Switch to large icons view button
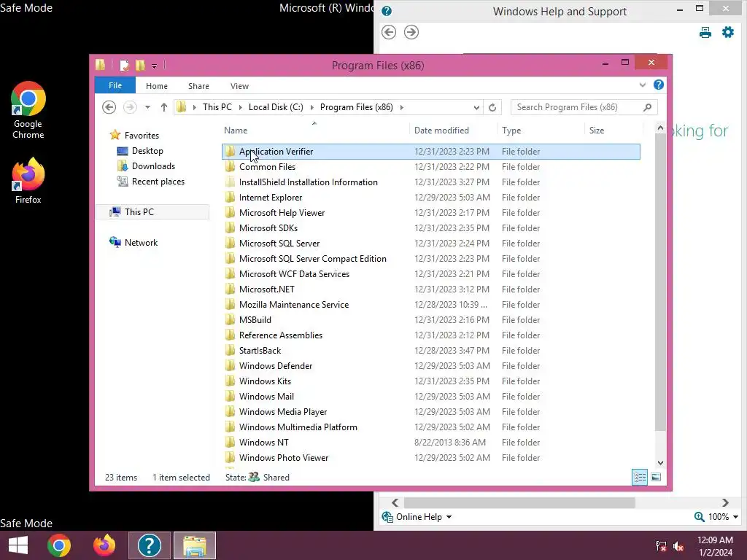747x560 pixels. (656, 477)
